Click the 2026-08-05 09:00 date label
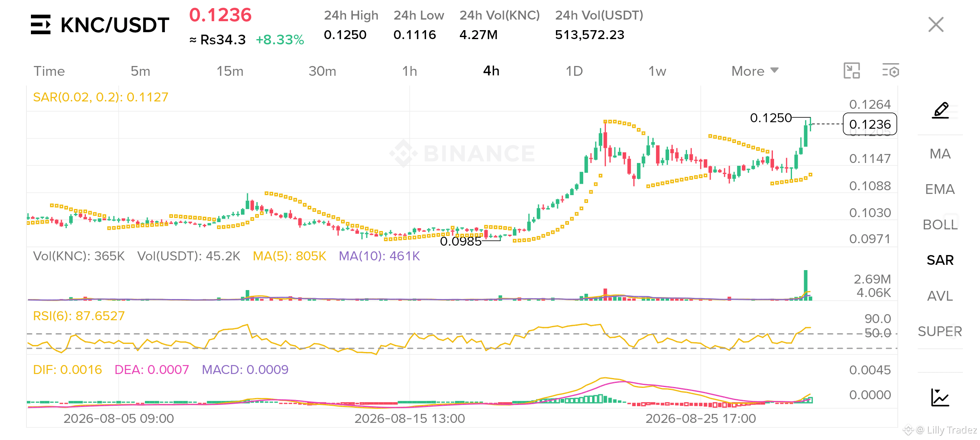The image size is (980, 440). pyautogui.click(x=119, y=419)
